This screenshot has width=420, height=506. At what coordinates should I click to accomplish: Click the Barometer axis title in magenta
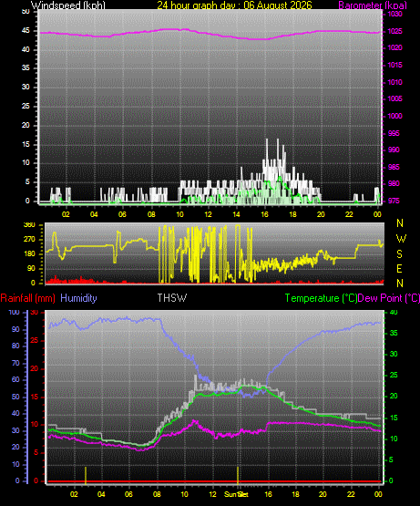tap(373, 5)
